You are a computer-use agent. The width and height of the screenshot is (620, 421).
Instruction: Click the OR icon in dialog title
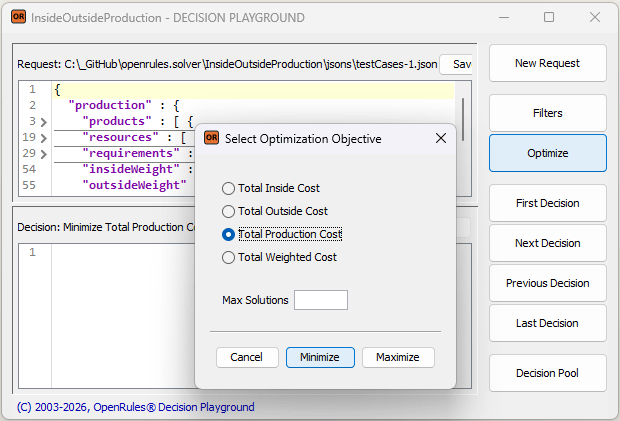[211, 139]
